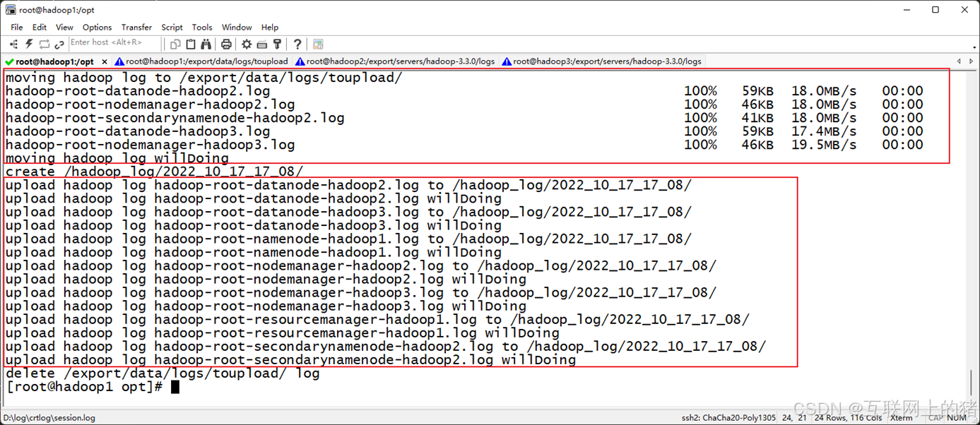Viewport: 980px width, 425px height.
Task: Open the File menu
Action: [x=17, y=27]
